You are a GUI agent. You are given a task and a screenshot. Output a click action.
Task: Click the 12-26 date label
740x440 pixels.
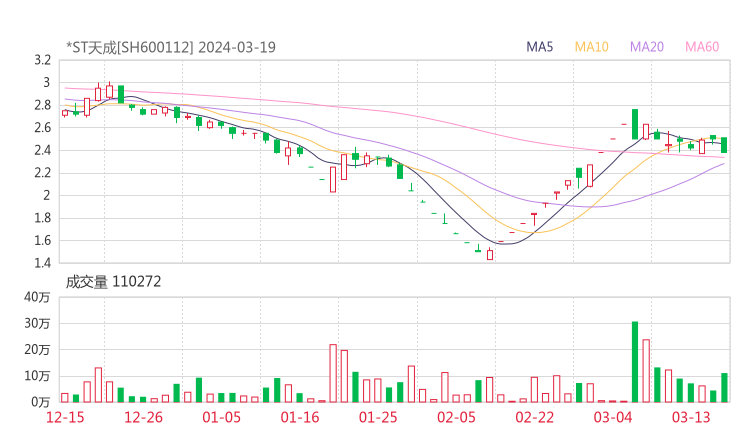[x=143, y=417]
